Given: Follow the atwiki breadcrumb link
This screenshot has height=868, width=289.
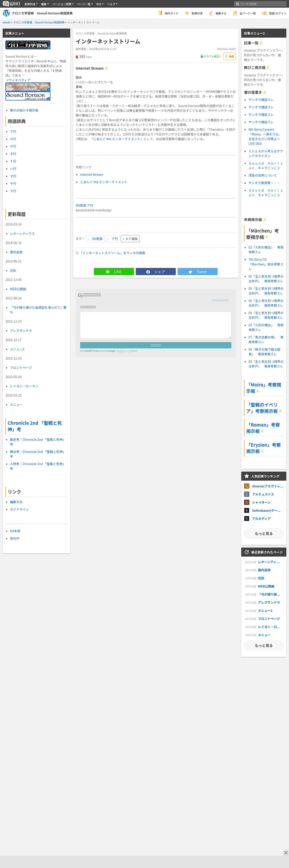Looking at the screenshot, I should (6, 22).
